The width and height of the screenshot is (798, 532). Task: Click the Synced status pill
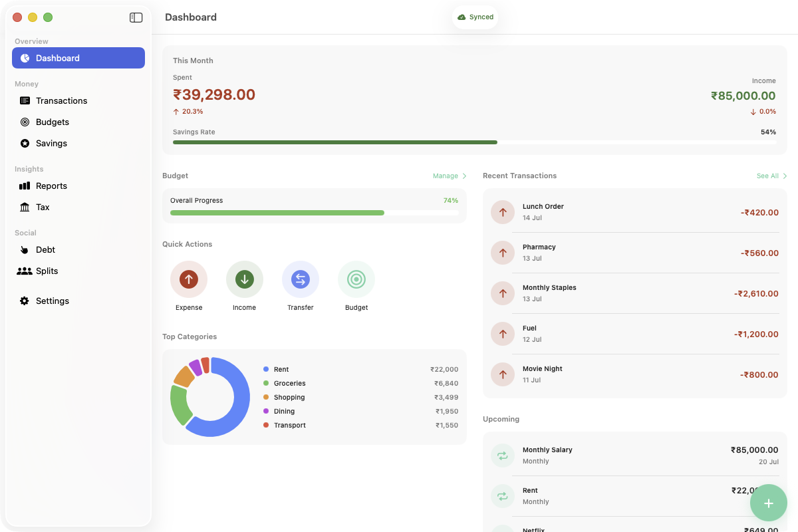click(475, 17)
